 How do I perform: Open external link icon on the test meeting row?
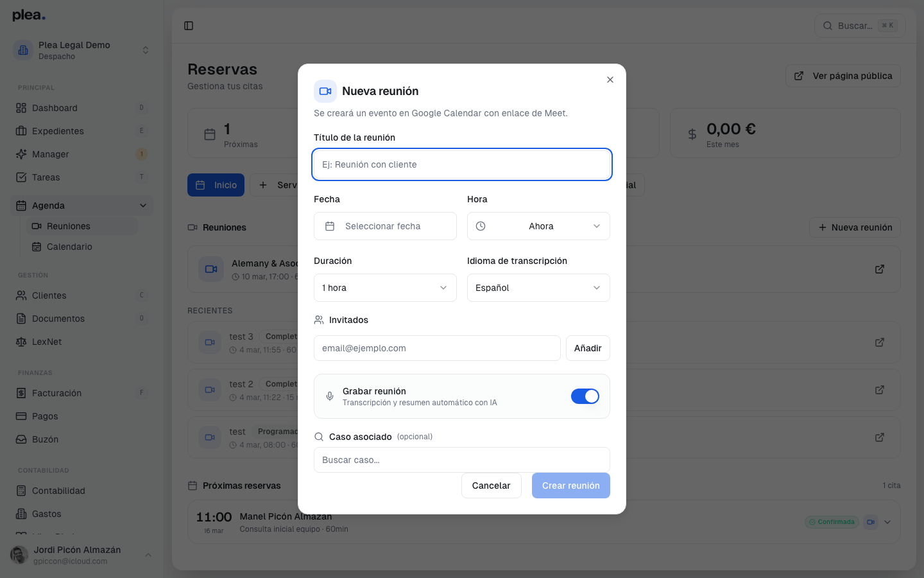(880, 437)
